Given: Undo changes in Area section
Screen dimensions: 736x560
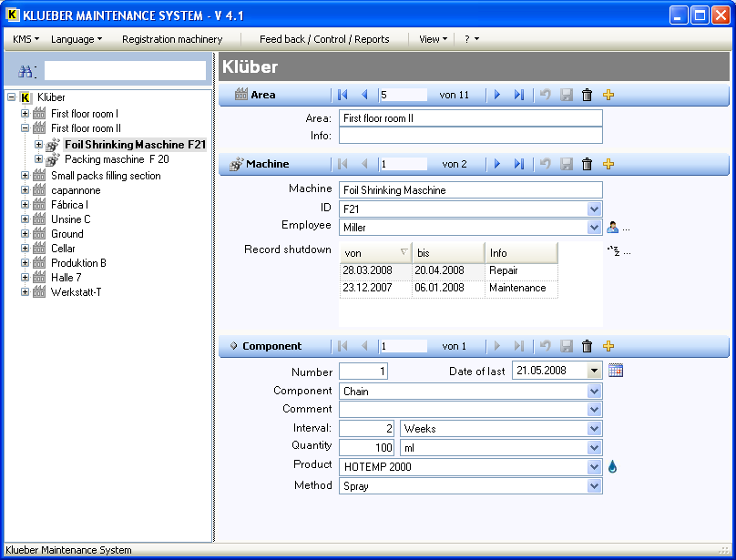Looking at the screenshot, I should (x=545, y=95).
